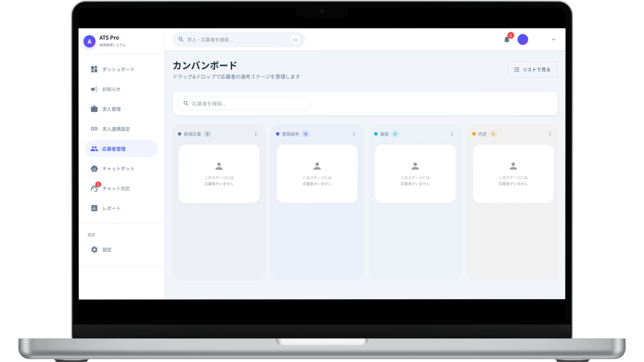Click the ⌘K shortcut badge

tap(295, 40)
